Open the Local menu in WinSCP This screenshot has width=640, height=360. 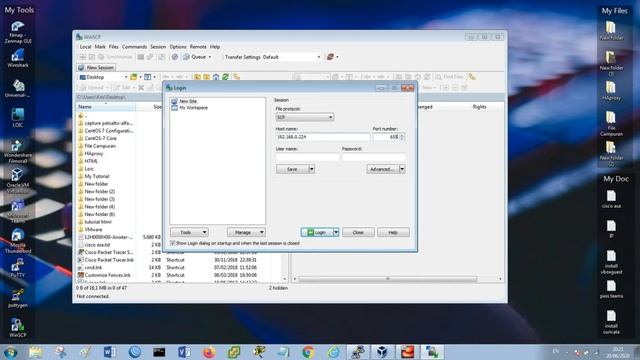tap(85, 47)
